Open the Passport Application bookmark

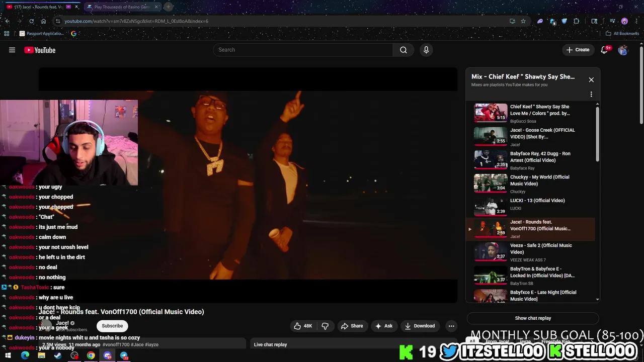(42, 34)
